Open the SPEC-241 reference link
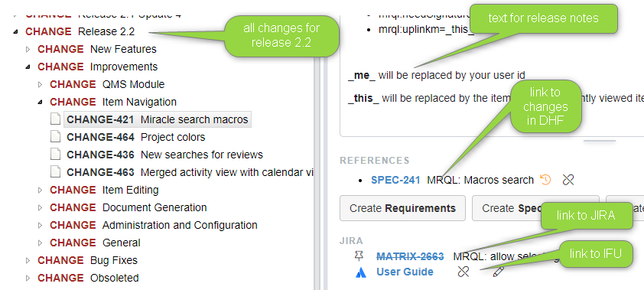This screenshot has width=644, height=290. point(395,180)
